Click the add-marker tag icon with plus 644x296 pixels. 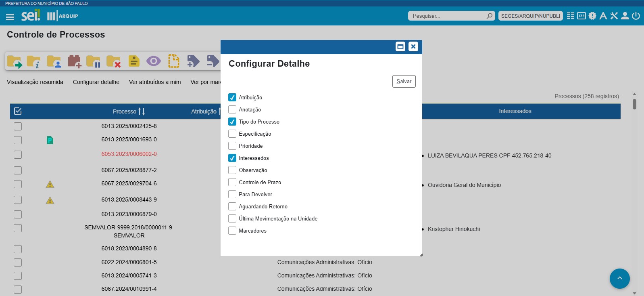tap(193, 61)
